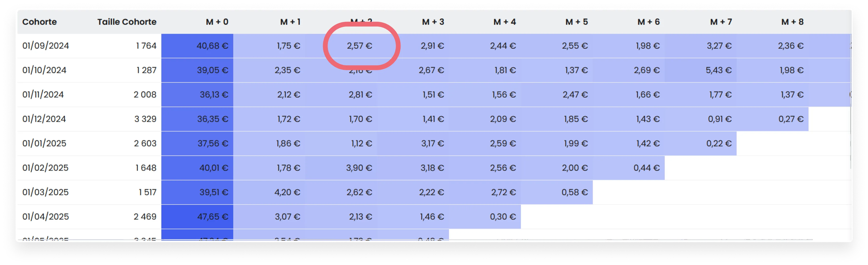
Task: Select the 01/11/2024 cohort row label
Action: (x=43, y=95)
